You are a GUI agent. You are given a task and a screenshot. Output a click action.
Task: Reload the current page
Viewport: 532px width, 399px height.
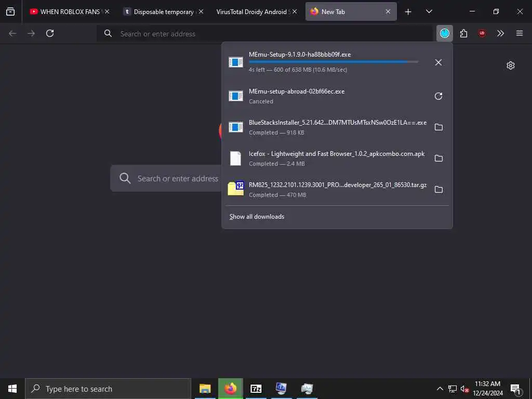click(50, 33)
